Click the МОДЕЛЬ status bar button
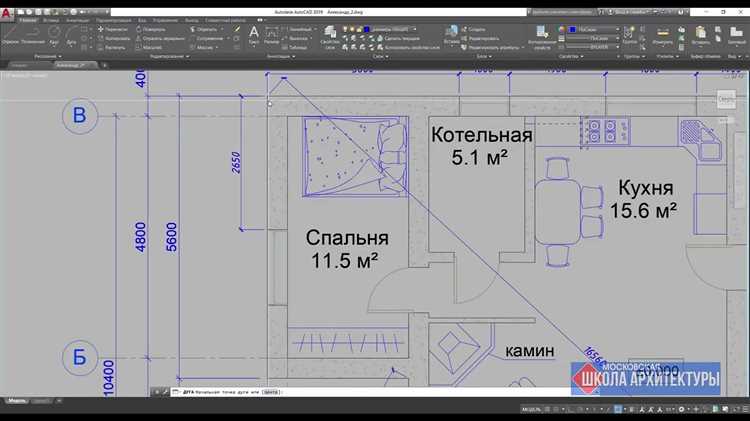Image resolution: width=750 pixels, height=421 pixels. coord(531,409)
